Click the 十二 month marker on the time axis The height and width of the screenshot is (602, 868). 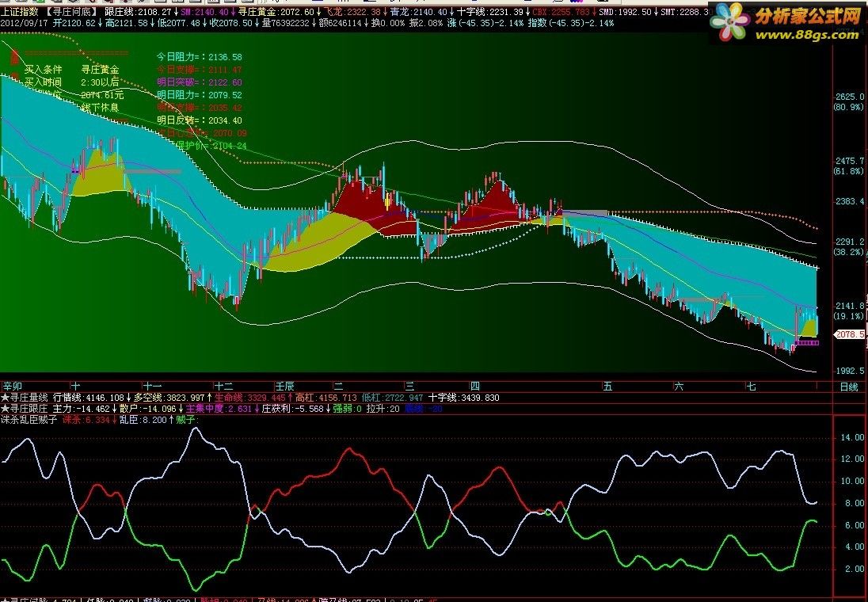[223, 387]
